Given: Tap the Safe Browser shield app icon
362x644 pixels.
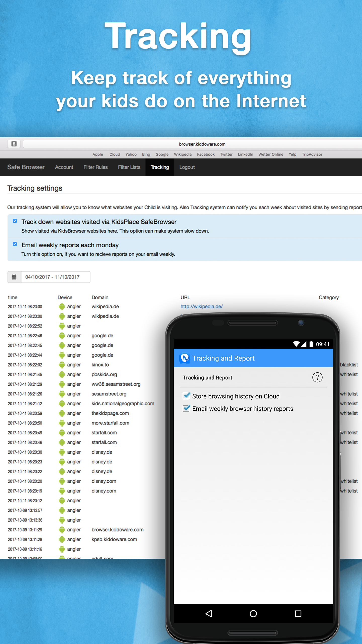Looking at the screenshot, I should pos(185,358).
